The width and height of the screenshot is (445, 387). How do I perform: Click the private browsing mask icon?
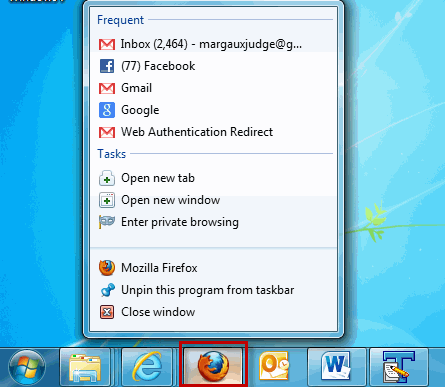(107, 222)
